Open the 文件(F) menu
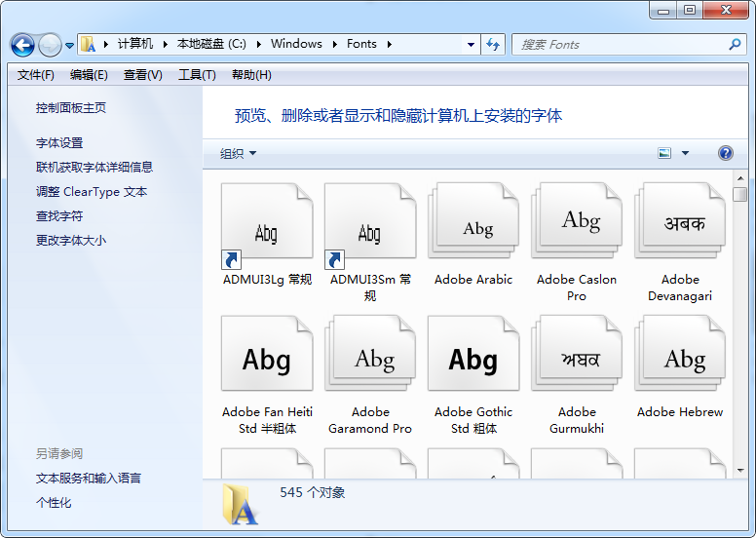This screenshot has height=538, width=756. point(35,75)
